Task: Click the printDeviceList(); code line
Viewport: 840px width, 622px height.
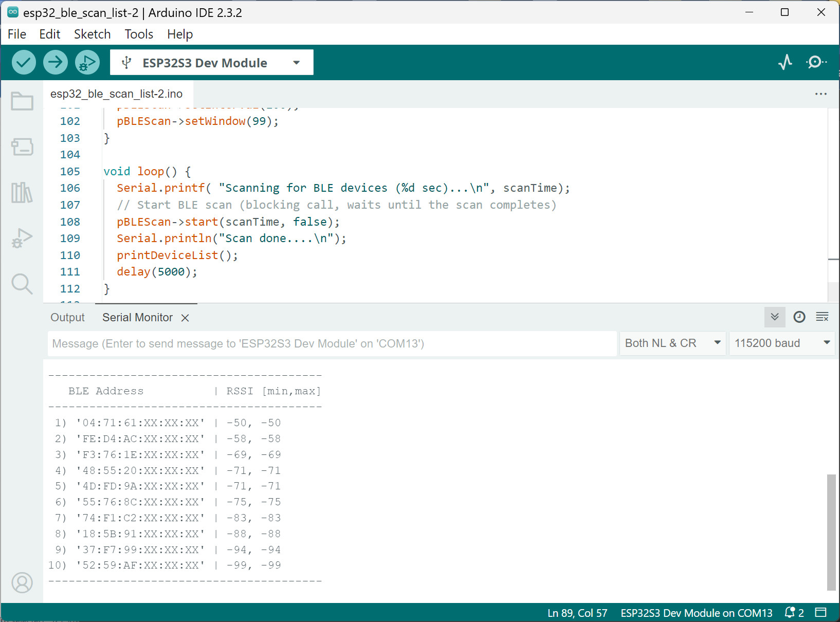Action: coord(177,255)
